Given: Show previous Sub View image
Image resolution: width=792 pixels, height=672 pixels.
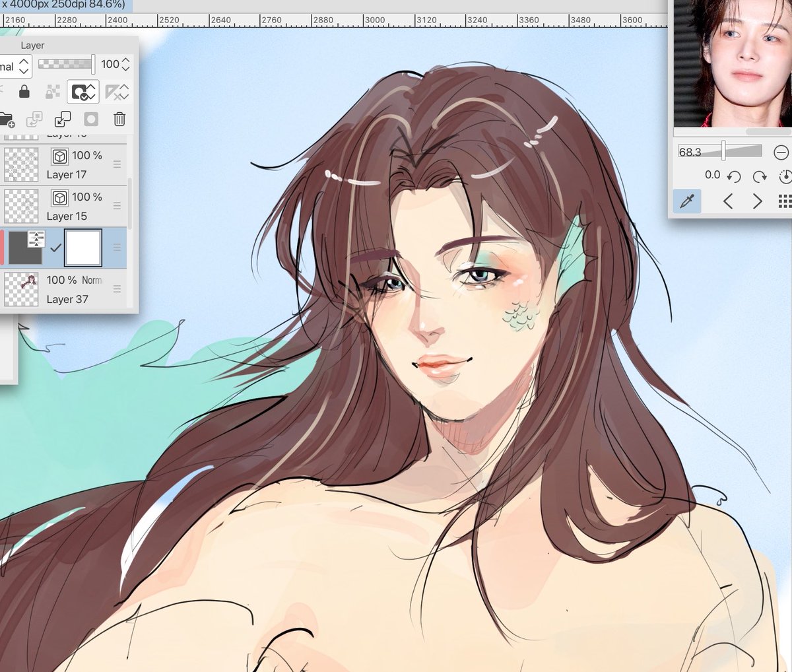Looking at the screenshot, I should (x=728, y=201).
